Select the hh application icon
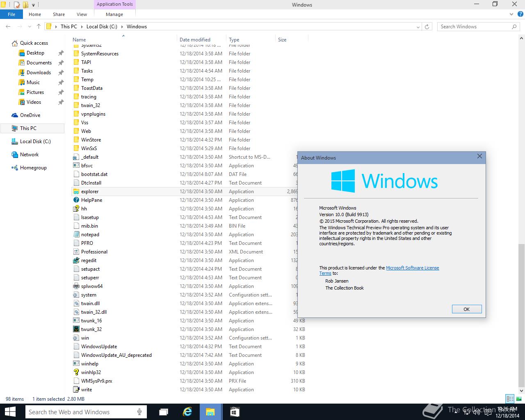The width and height of the screenshot is (525, 420). (x=76, y=209)
